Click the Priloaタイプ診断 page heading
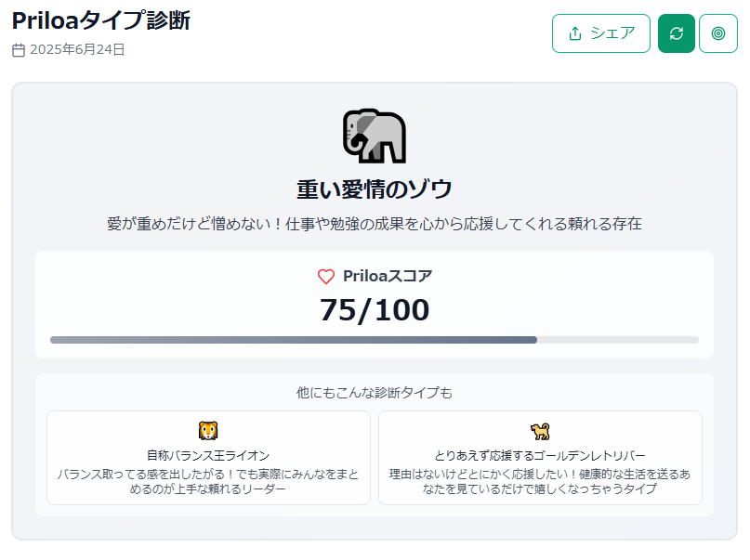Screen dimensions: 750x560 (x=101, y=20)
